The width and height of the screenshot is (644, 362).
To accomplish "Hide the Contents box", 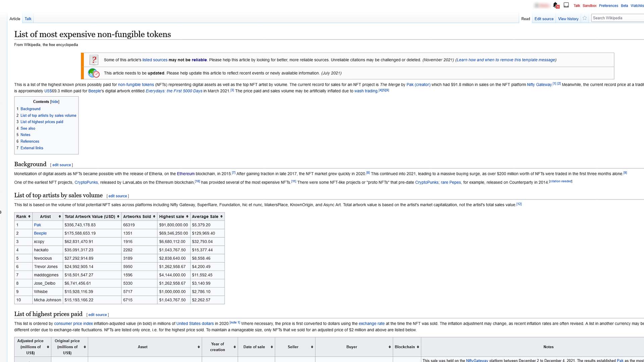I will tap(55, 102).
